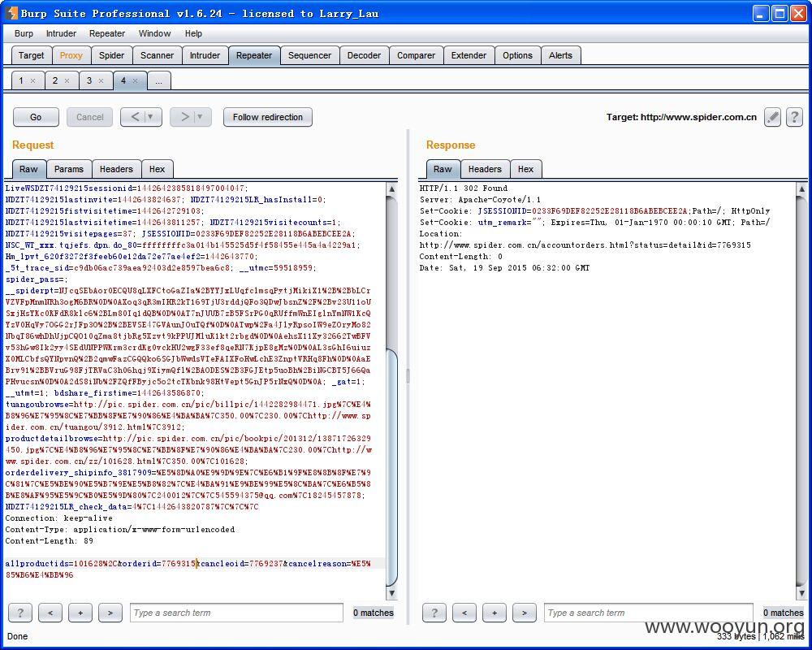Open the Burp menu

click(24, 33)
